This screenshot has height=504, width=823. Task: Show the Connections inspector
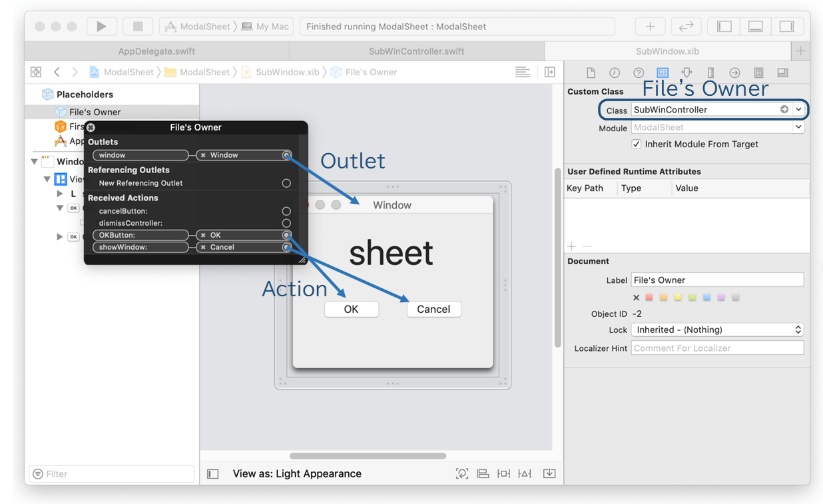[x=734, y=73]
